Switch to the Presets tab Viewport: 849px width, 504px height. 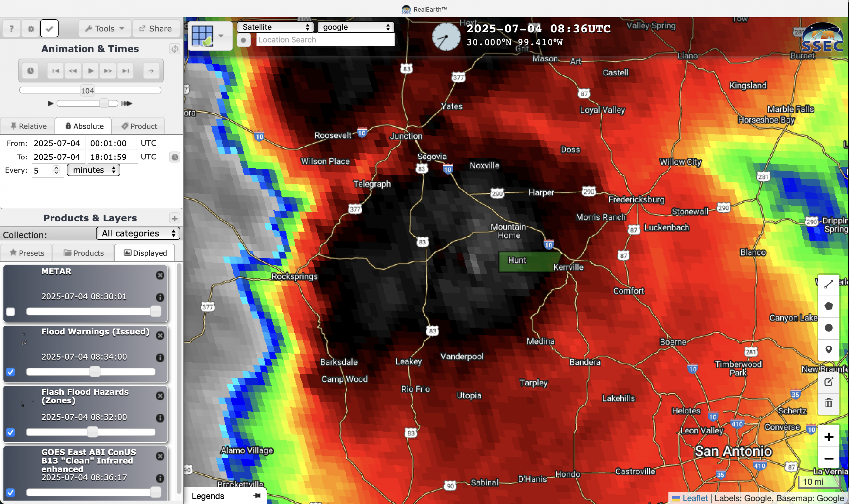point(27,253)
